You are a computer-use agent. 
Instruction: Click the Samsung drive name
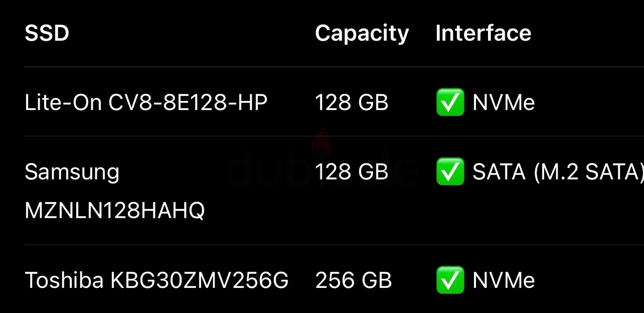(x=72, y=173)
